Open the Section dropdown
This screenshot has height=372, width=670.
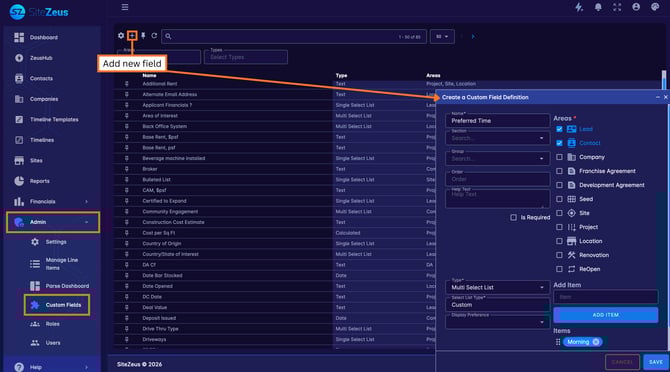pyautogui.click(x=497, y=138)
